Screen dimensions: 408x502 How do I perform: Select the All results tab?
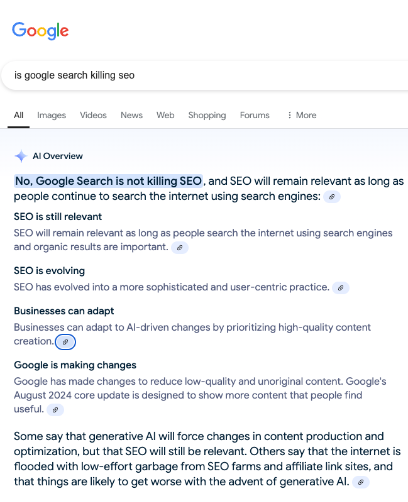tap(19, 115)
